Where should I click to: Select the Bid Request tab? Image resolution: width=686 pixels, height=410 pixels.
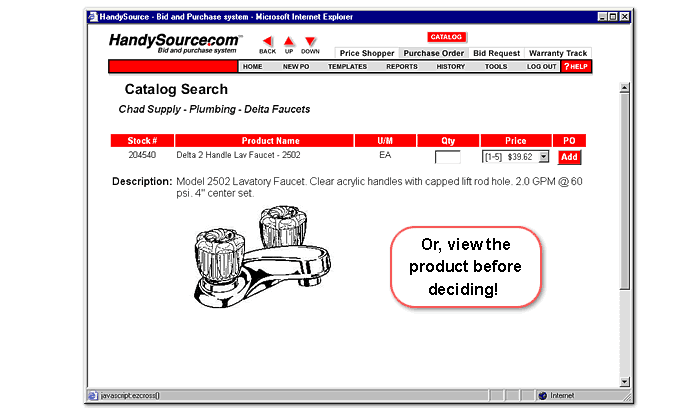[496, 53]
